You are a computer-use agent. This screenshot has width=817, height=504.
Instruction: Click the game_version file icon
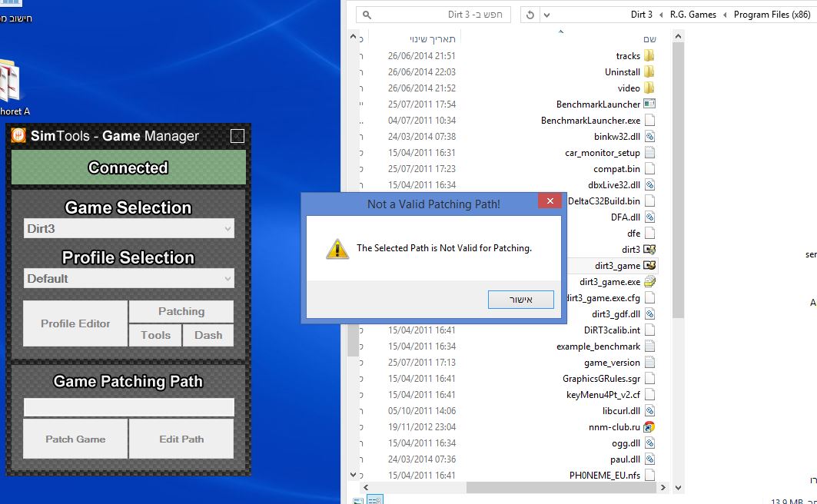click(x=649, y=362)
